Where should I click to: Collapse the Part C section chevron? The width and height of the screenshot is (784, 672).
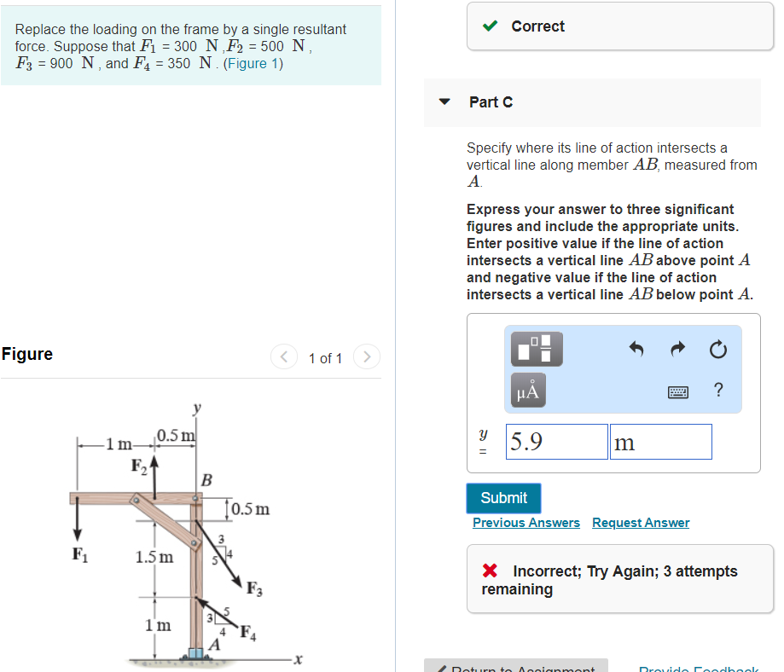point(444,101)
